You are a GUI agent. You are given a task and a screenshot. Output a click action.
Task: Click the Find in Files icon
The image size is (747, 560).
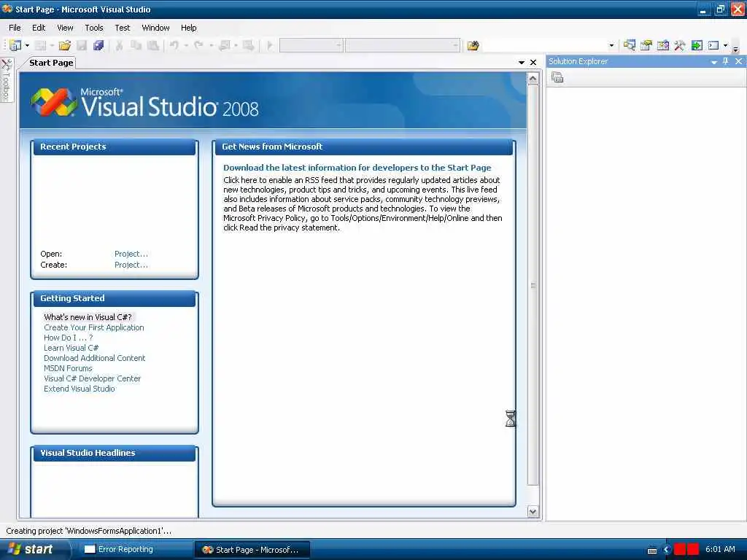tap(473, 46)
